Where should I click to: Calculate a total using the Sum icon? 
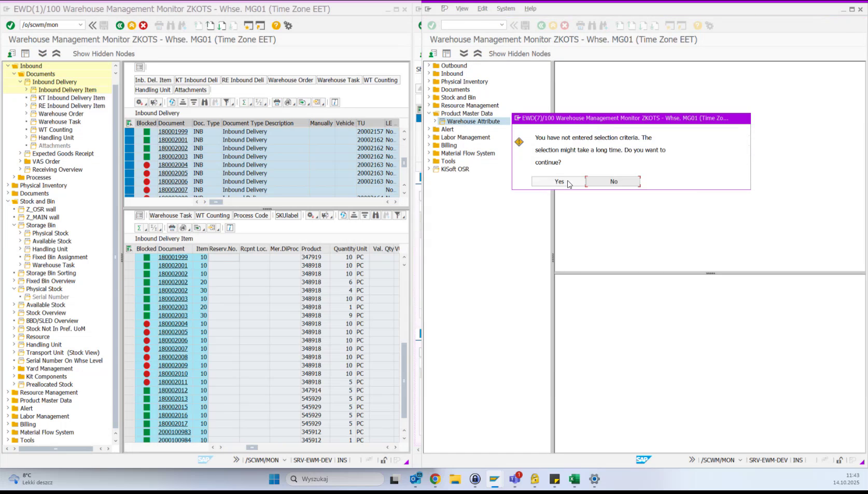(244, 102)
